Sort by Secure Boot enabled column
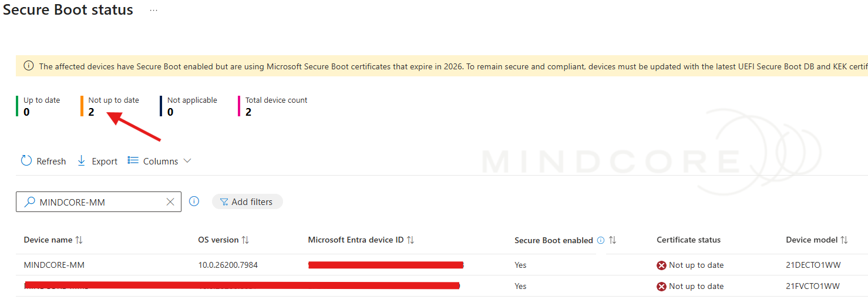 613,240
